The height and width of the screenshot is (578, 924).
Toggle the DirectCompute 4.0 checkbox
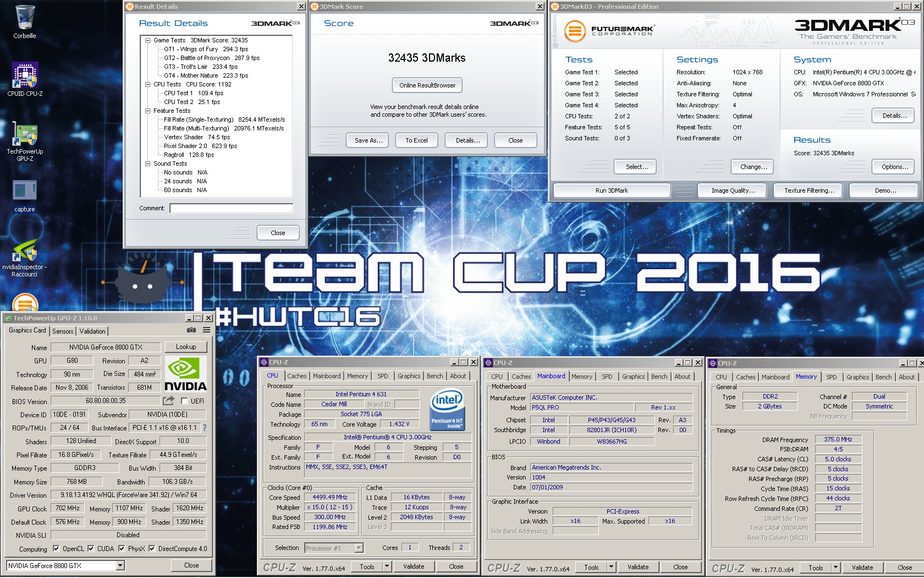point(152,549)
